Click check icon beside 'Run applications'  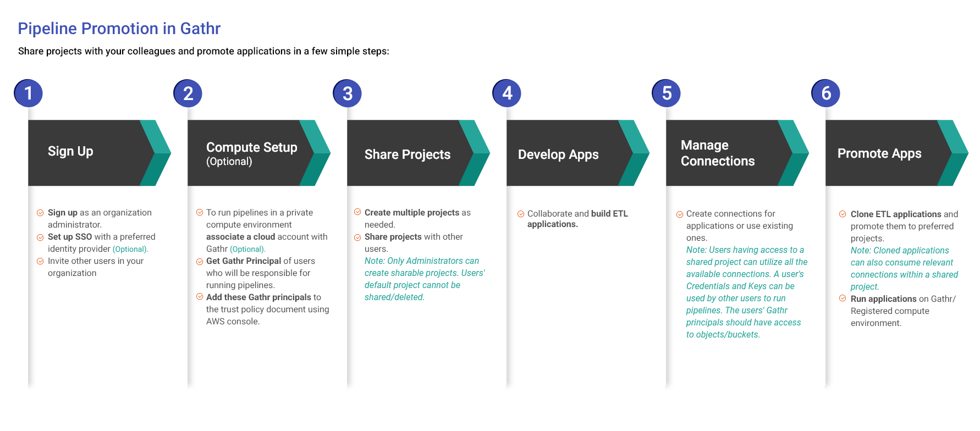pos(843,299)
